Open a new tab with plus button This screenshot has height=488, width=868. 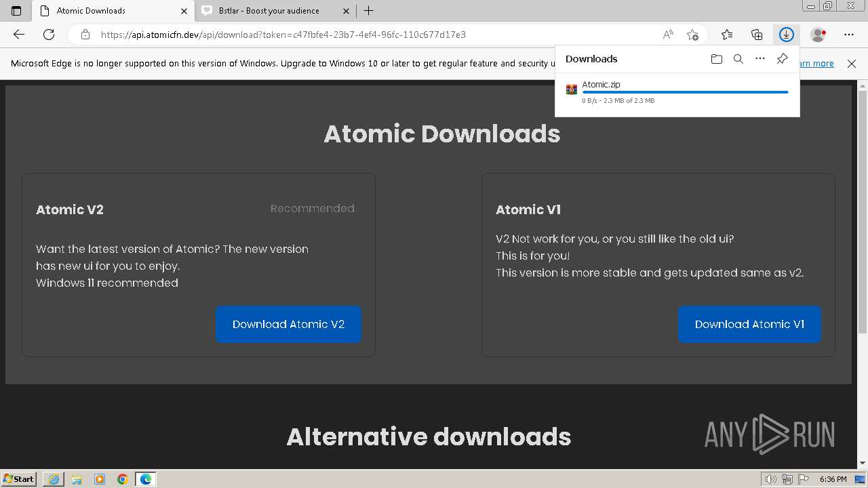click(x=368, y=11)
